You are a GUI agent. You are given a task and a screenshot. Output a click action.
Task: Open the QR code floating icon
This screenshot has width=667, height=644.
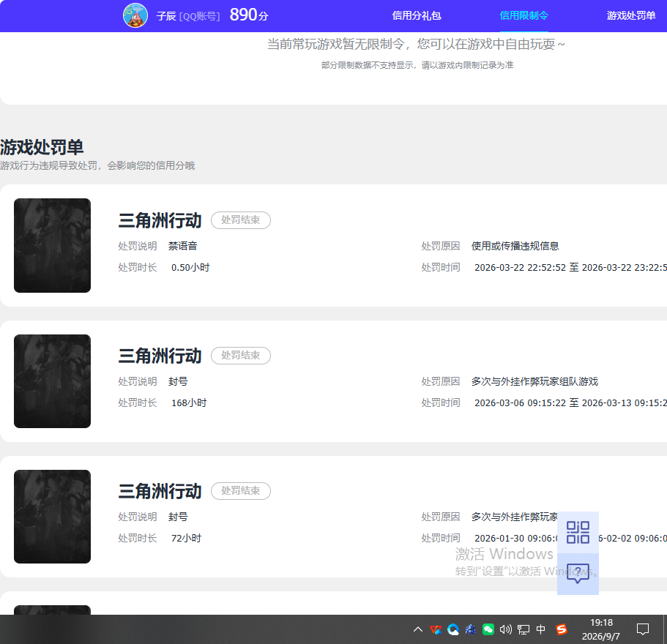578,532
